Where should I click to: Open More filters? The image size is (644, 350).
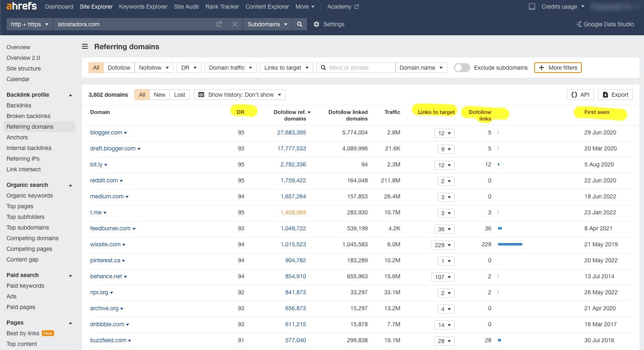[x=558, y=68]
